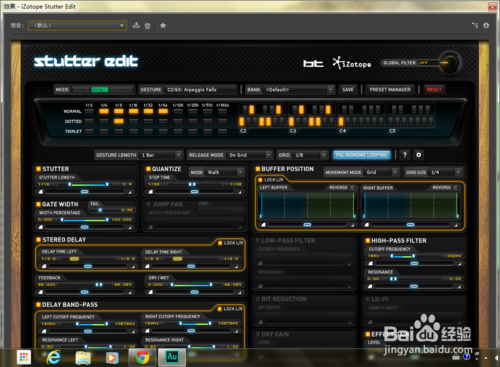500x367 pixels.
Task: Enable the Jump Pan module
Action: [x=148, y=204]
